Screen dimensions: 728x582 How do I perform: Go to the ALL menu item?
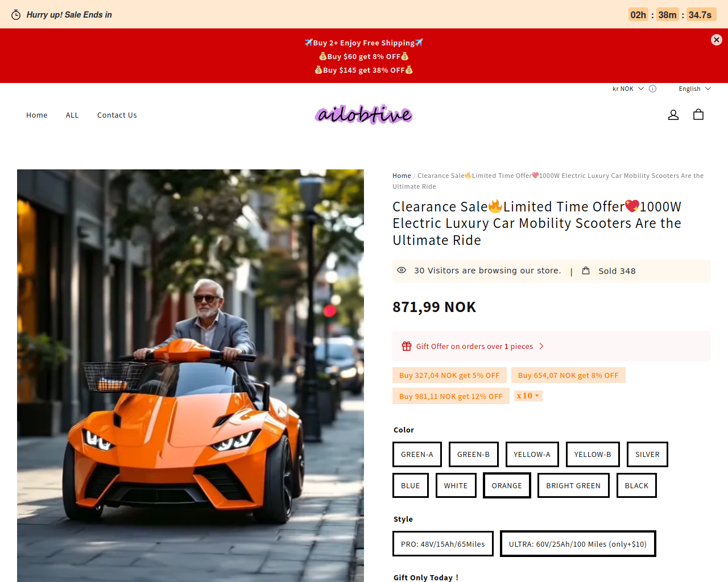[x=72, y=115]
